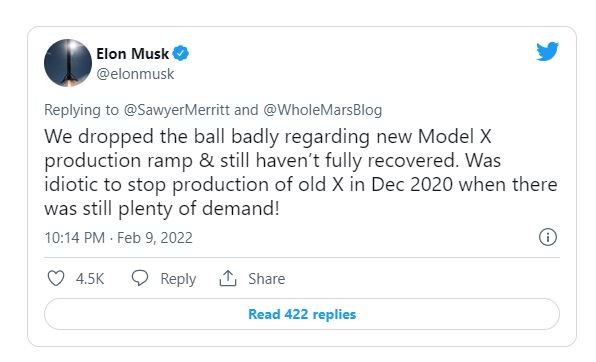The image size is (596, 362).
Task: Open the Feb 9, 2022 date link
Action: tap(155, 238)
